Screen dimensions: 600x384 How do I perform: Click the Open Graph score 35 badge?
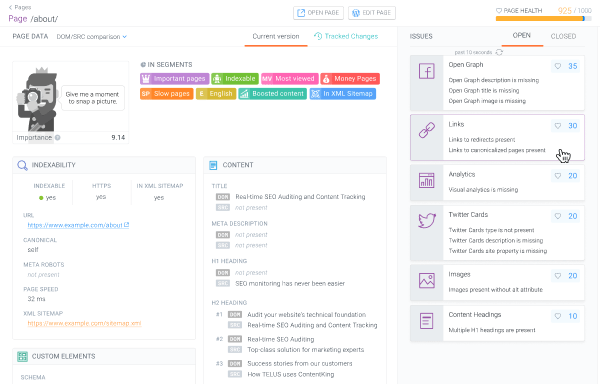tap(567, 66)
